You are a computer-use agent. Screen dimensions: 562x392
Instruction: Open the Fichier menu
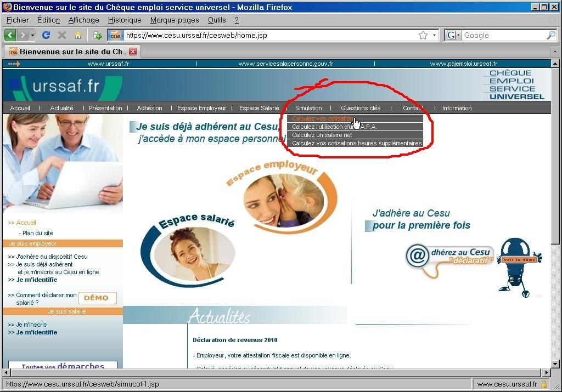pos(18,20)
